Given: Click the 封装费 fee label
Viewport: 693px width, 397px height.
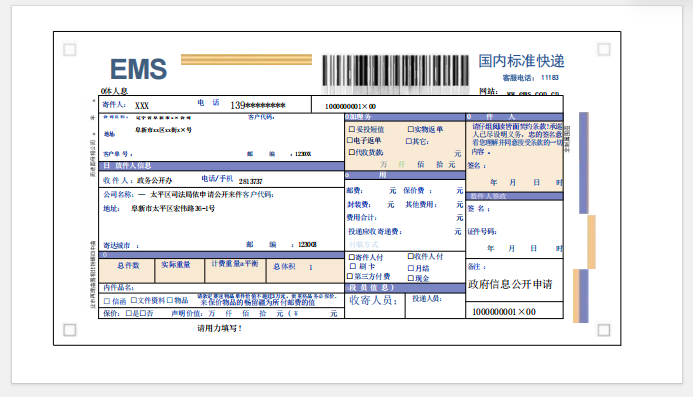Looking at the screenshot, I should (x=358, y=205).
